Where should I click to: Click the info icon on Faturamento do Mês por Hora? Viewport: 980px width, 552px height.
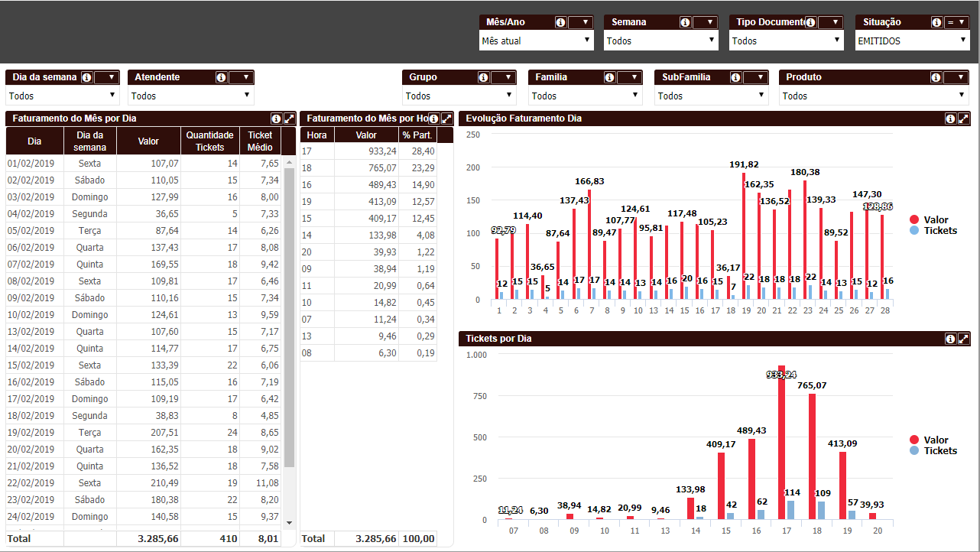[x=433, y=119]
